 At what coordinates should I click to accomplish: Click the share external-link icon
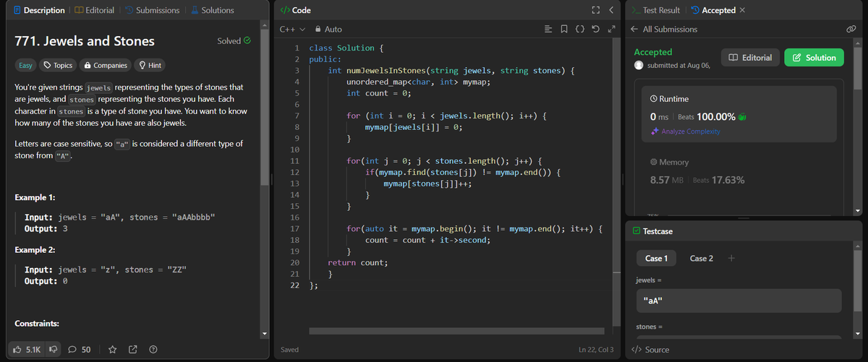click(x=132, y=350)
